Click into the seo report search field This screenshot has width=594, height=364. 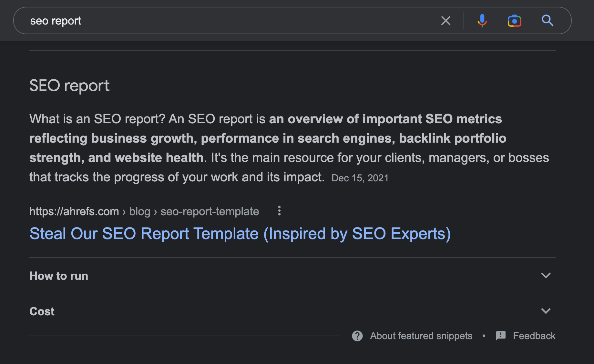(x=226, y=21)
